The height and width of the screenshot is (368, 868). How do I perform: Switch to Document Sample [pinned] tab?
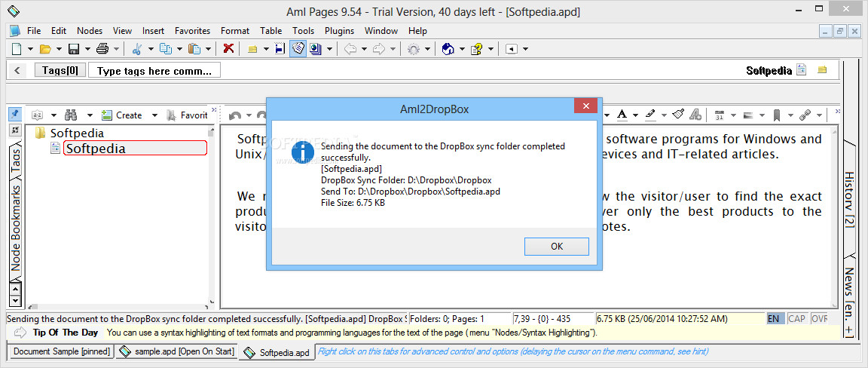pyautogui.click(x=62, y=351)
